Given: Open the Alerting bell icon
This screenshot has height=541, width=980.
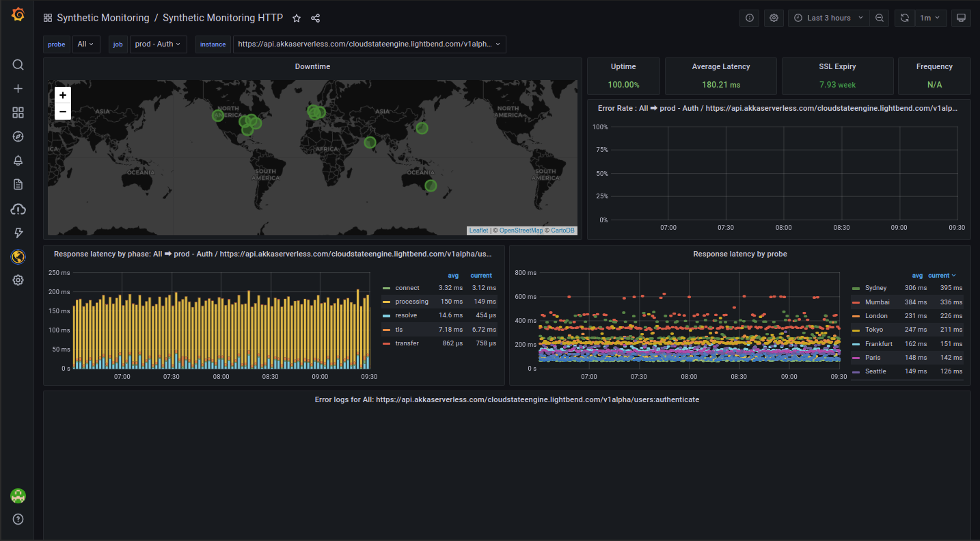Looking at the screenshot, I should coord(18,161).
